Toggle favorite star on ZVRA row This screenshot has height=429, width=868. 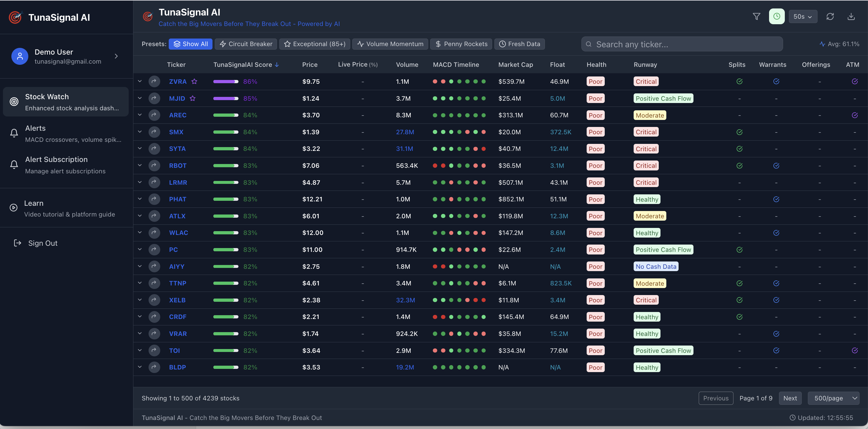click(x=194, y=81)
